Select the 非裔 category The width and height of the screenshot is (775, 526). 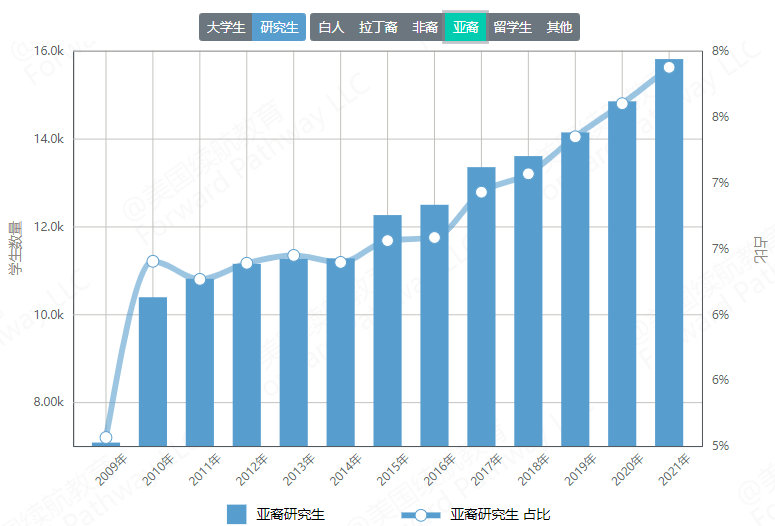[425, 27]
